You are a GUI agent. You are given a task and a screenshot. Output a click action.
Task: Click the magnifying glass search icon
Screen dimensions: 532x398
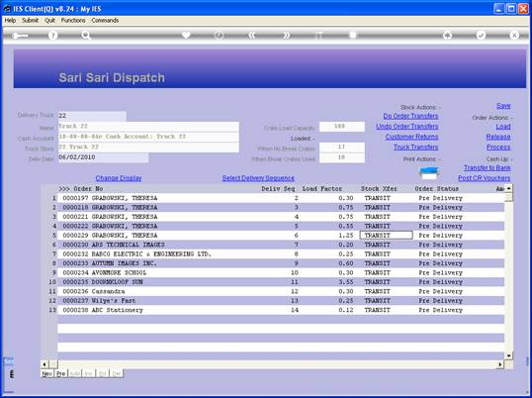click(x=86, y=36)
